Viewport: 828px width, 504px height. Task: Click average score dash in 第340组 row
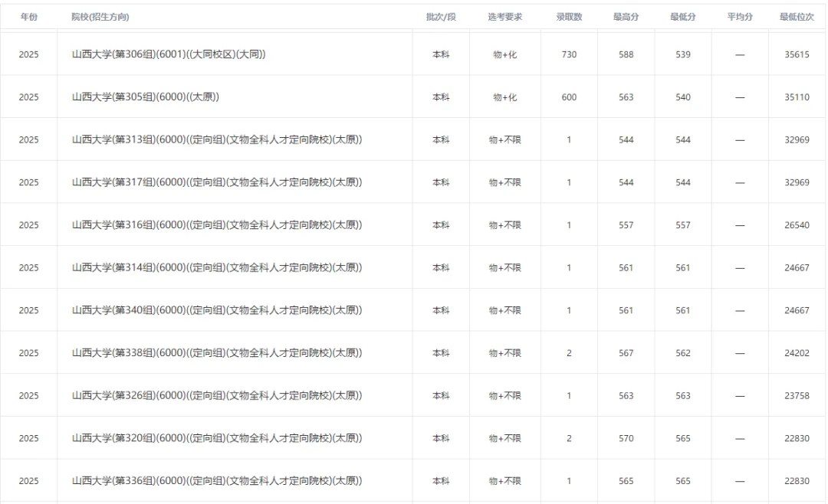[741, 311]
